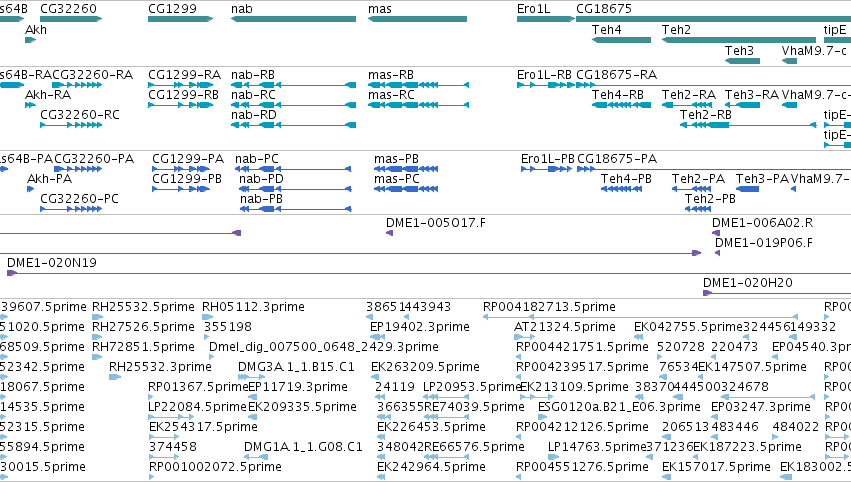Image resolution: width=851 pixels, height=482 pixels.
Task: Click protein CG32260-PC
Action: point(71,209)
